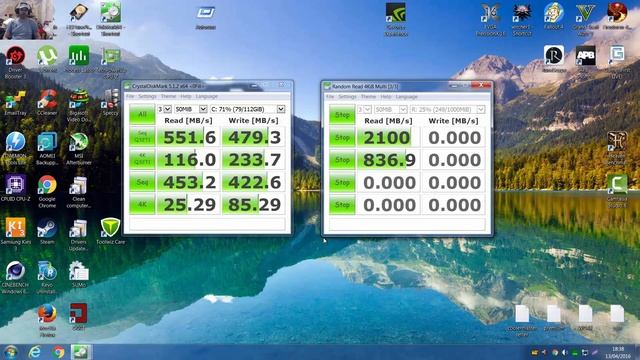Open File menu in CrystalDiskMark C: window
This screenshot has width=640, height=360.
[x=130, y=96]
